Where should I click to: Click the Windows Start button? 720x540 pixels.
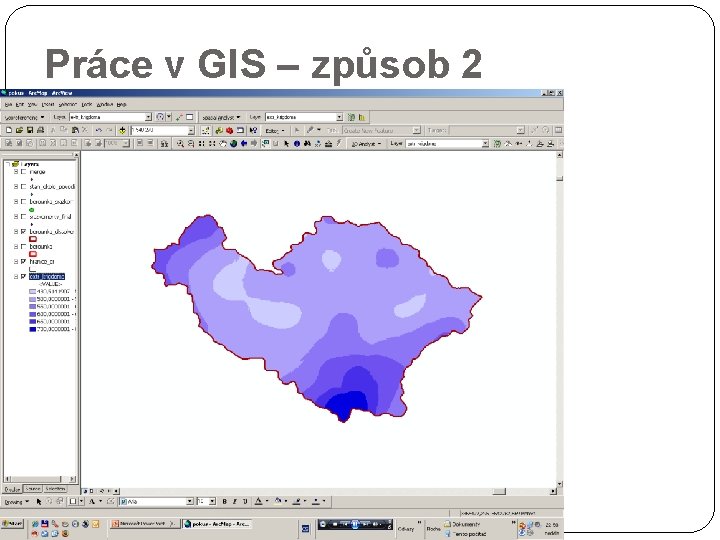[x=12, y=523]
